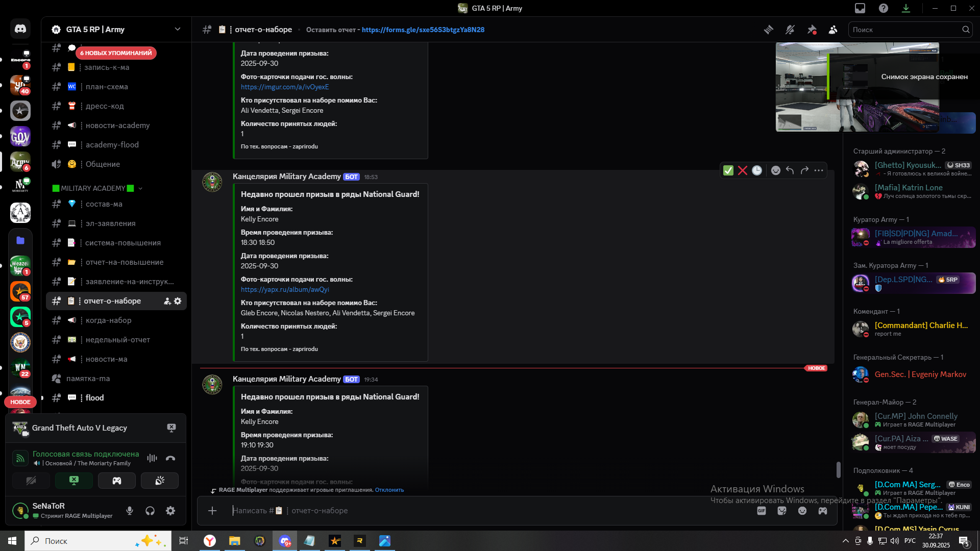This screenshot has width=980, height=551.
Task: Toggle headphones deafen button
Action: (150, 511)
